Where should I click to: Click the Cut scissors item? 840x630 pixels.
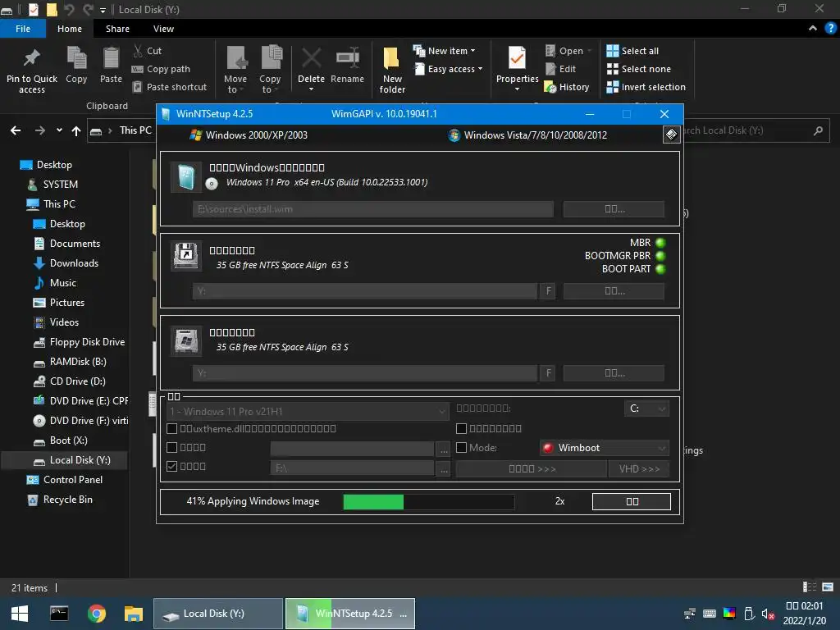coord(148,51)
